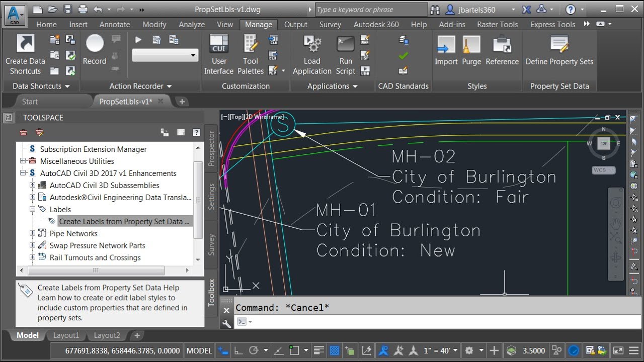The image size is (644, 362).
Task: Toggle hardware acceleration blue circle icon
Action: pyautogui.click(x=573, y=350)
